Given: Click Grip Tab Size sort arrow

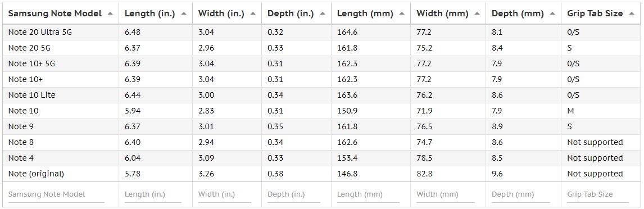Looking at the screenshot, I should pos(631,13).
